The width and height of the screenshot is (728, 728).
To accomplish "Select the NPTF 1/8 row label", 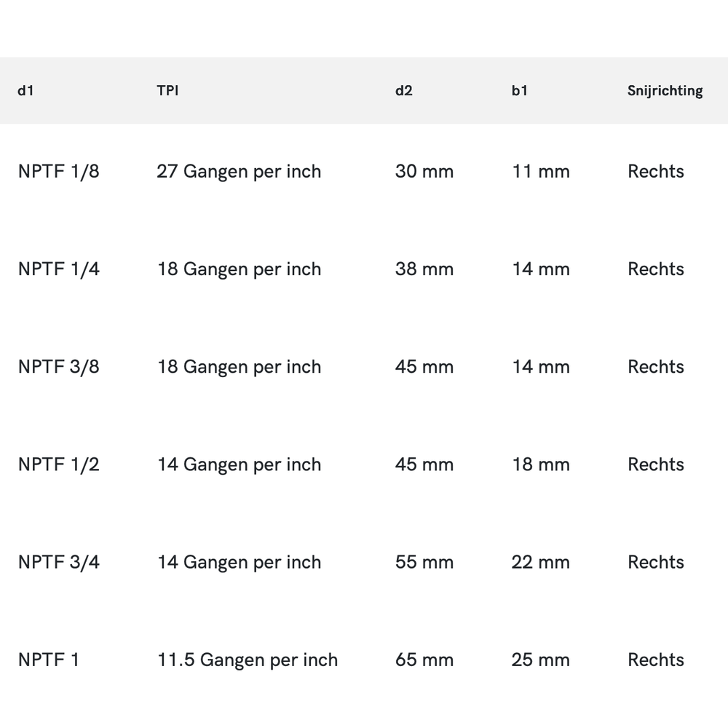I will click(x=58, y=172).
